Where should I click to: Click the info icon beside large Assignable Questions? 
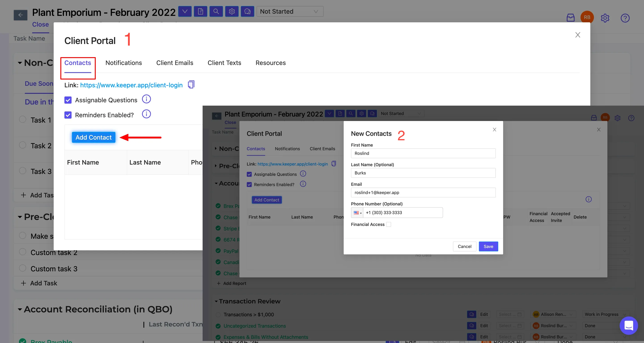[x=146, y=99]
